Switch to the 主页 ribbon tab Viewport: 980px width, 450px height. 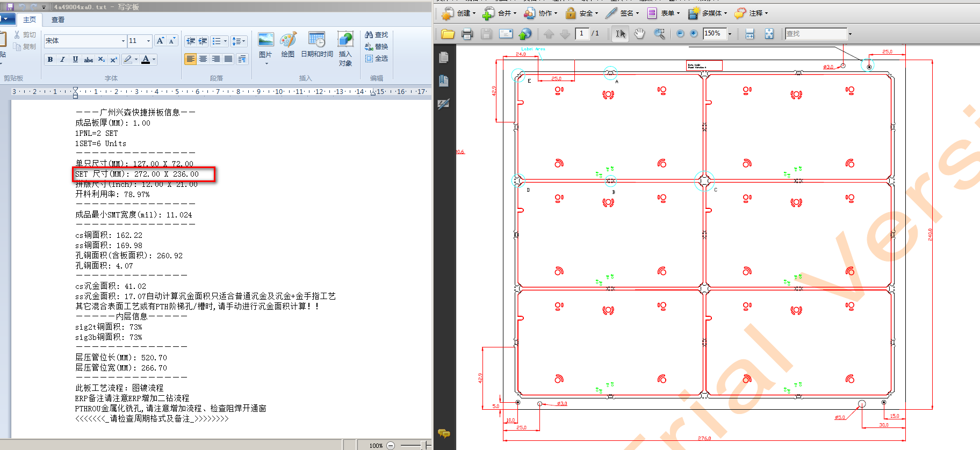30,20
